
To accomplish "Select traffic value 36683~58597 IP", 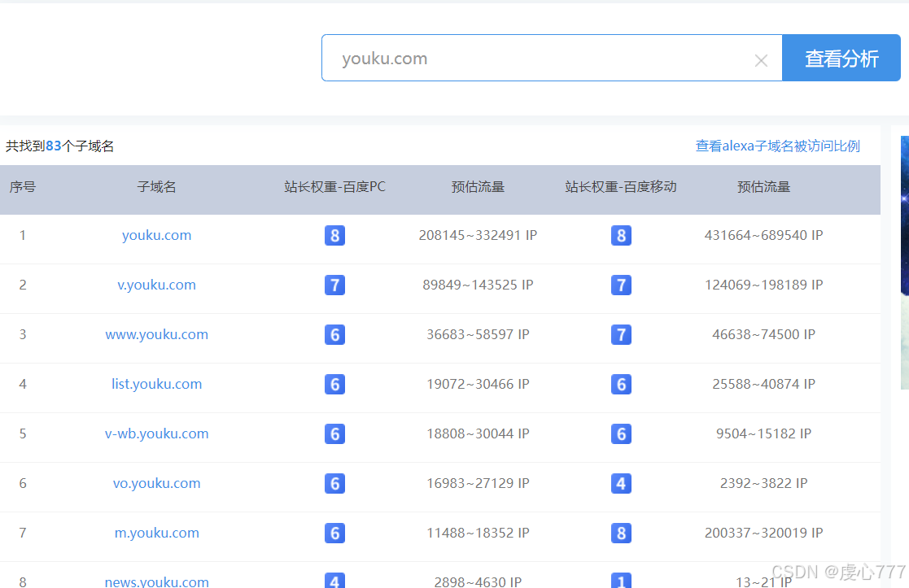I will coord(478,334).
